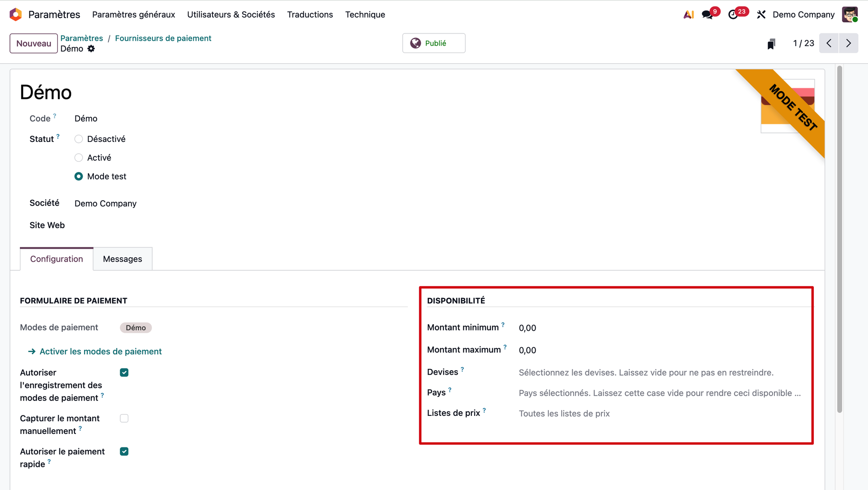
Task: Open help tooltip next to Montant minimum
Action: click(503, 325)
